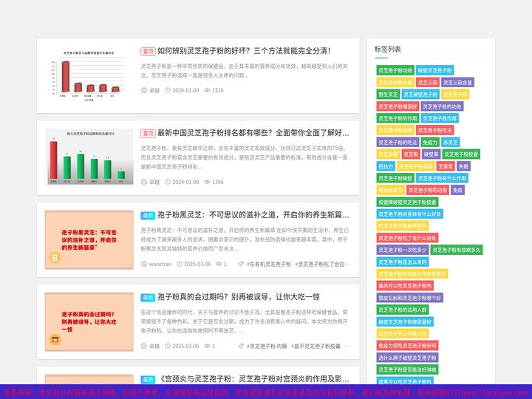Select the red tag 灵芝孢子粉哪家好
Screen dimensions: 532x399
(398, 106)
